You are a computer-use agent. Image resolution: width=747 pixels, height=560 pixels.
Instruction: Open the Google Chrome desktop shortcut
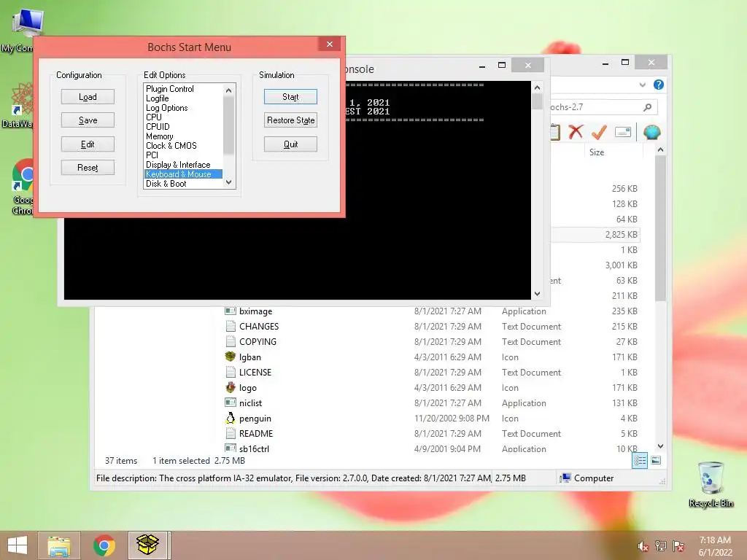point(23,187)
